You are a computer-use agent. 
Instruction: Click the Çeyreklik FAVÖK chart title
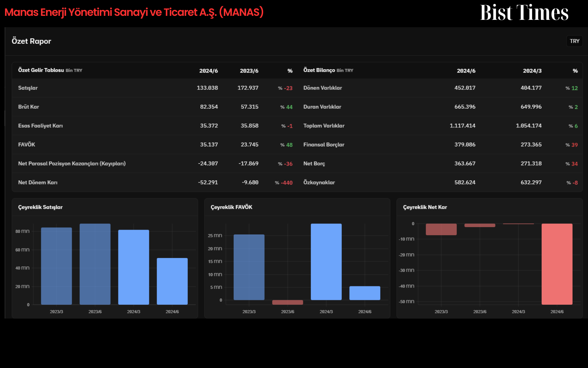(232, 207)
